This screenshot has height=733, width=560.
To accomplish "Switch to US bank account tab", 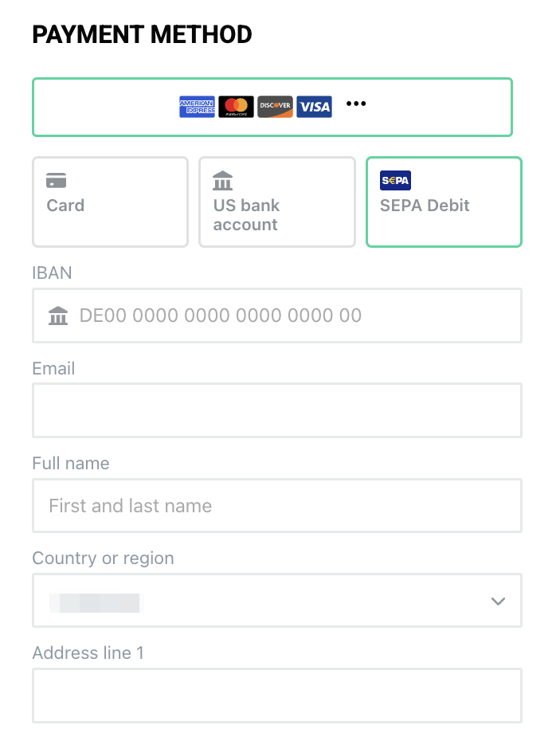I will [276, 202].
